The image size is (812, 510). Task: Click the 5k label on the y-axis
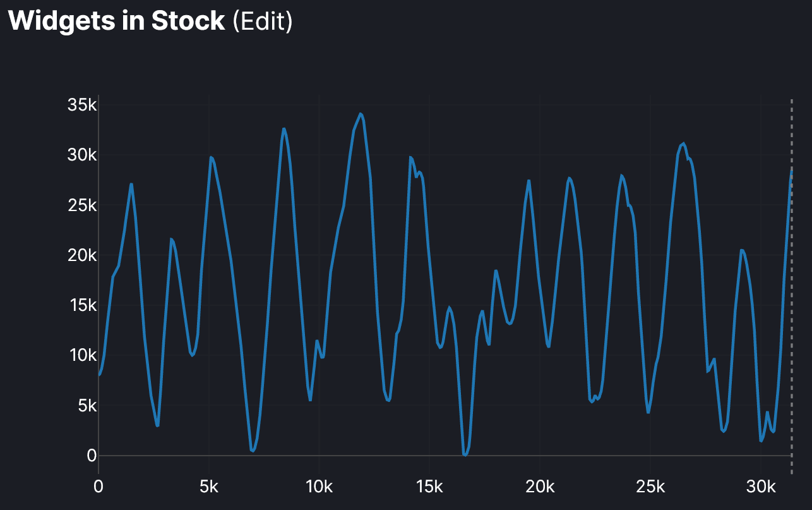coord(86,405)
